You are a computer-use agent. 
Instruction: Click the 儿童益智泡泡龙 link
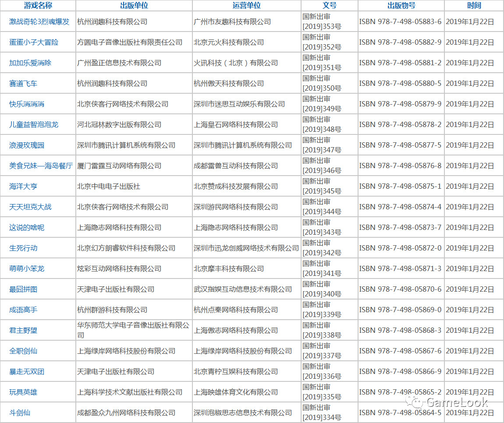point(34,124)
